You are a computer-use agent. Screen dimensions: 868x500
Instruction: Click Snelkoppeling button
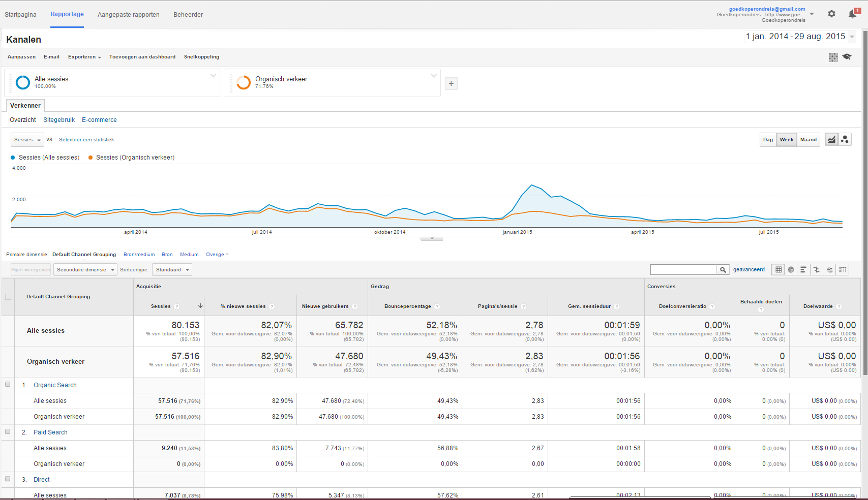tap(201, 57)
